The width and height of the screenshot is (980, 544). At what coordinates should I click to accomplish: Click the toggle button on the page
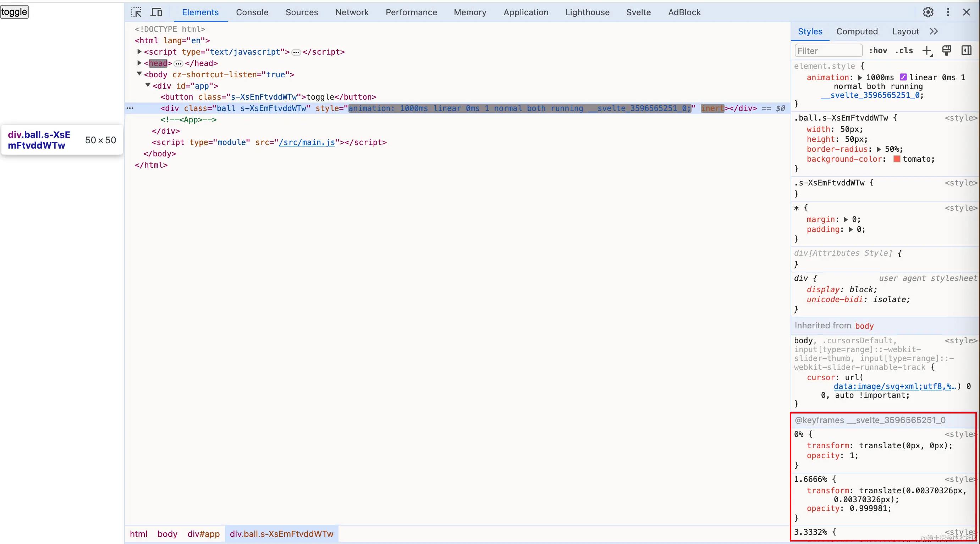click(x=14, y=12)
